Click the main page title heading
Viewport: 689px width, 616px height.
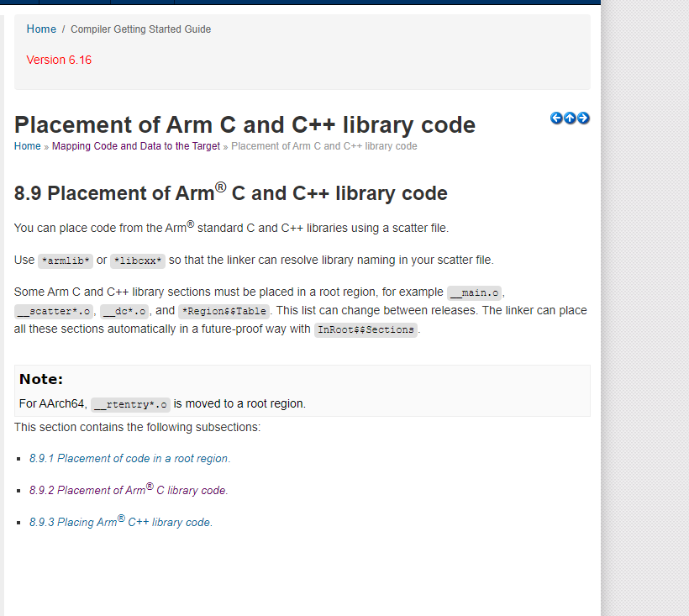[x=245, y=124]
